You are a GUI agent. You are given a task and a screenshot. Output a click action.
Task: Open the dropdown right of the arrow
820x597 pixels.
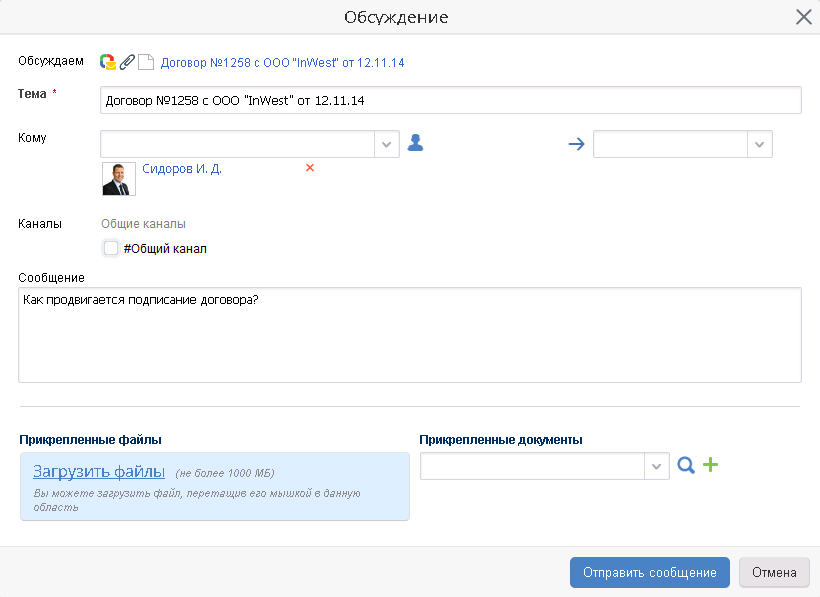point(760,144)
